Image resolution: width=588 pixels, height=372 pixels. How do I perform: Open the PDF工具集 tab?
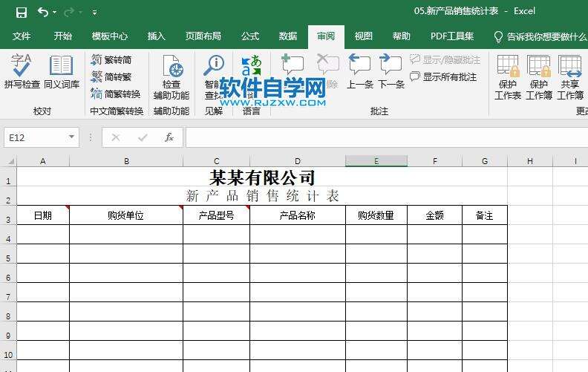[x=452, y=36]
